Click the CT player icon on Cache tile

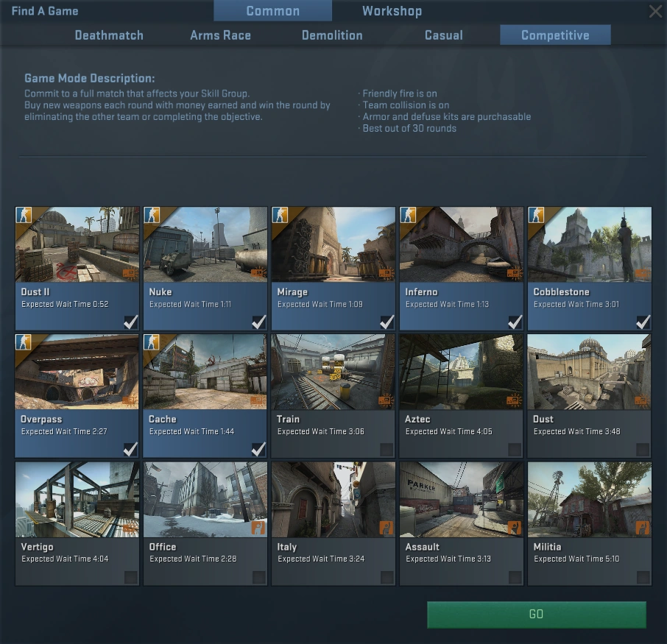[x=152, y=342]
